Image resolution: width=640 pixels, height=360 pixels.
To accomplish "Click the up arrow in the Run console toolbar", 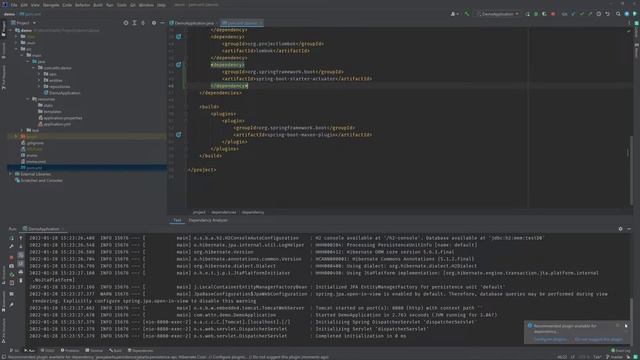I will click(x=21, y=238).
